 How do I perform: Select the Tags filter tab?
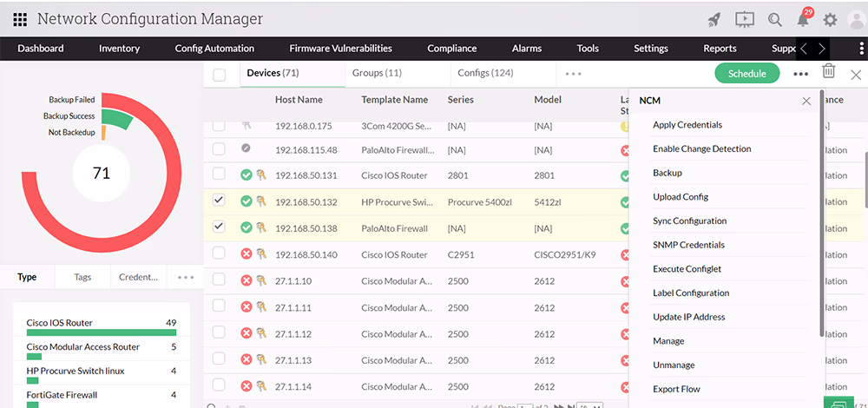(x=82, y=277)
